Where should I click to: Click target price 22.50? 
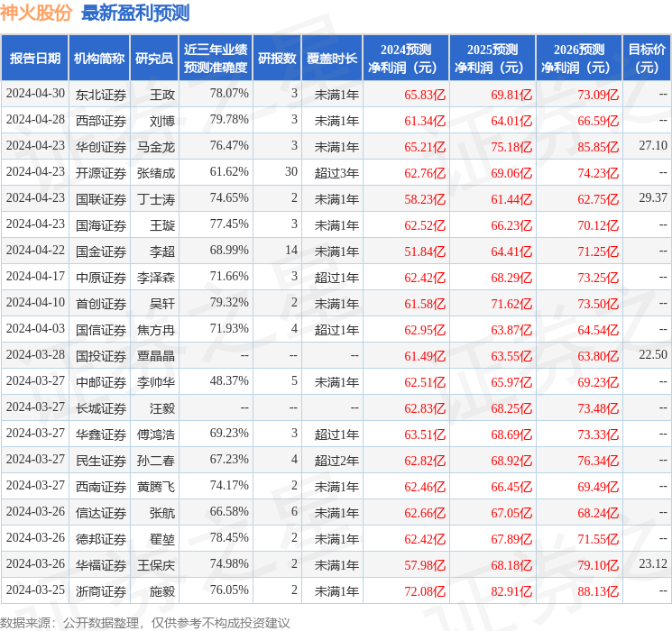point(653,354)
